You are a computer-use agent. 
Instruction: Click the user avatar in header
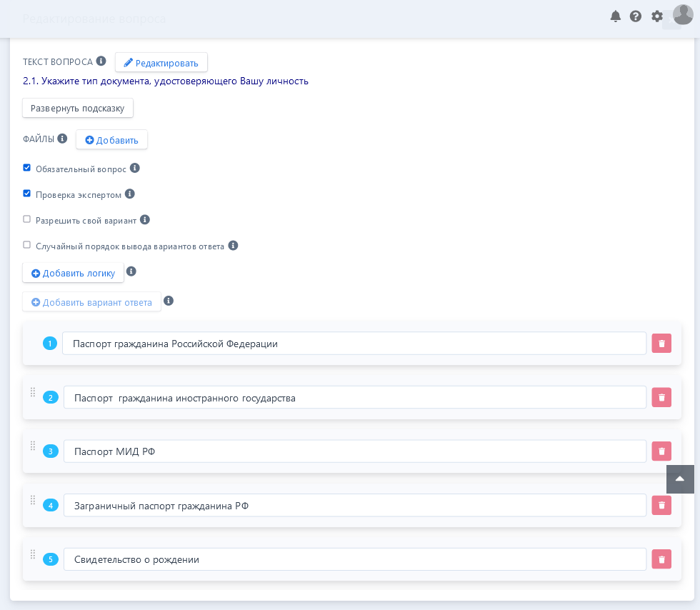[x=682, y=15]
